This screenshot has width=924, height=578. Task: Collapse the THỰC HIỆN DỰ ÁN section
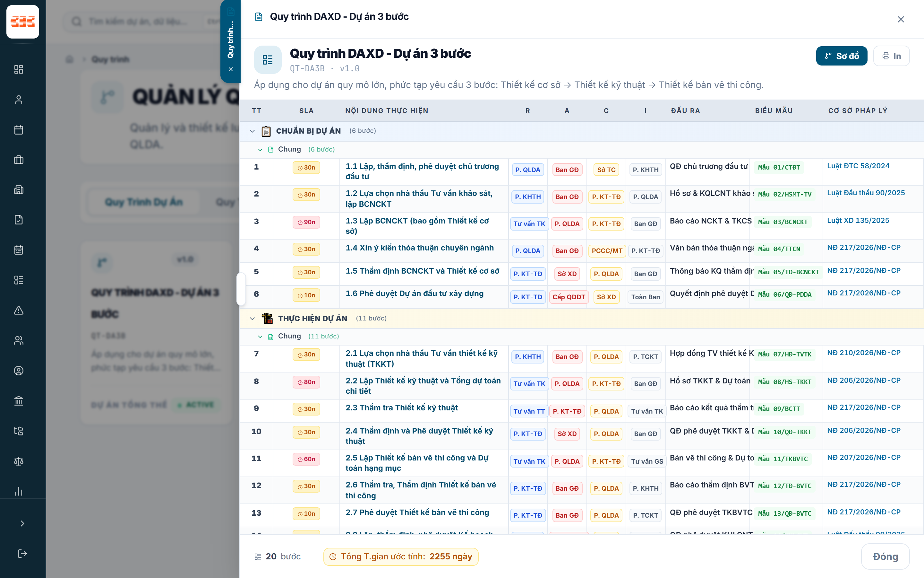(x=252, y=319)
